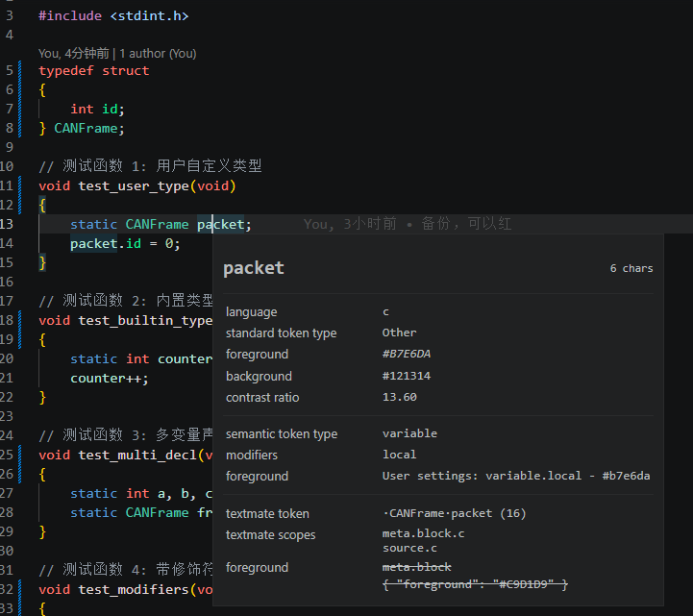
Task: Click modifiers value 'local'
Action: point(400,455)
